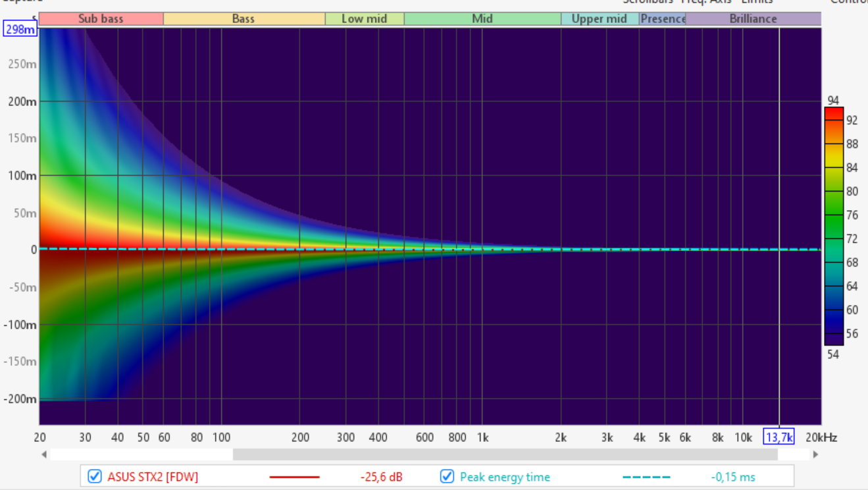The image size is (868, 490).
Task: Click the scrollbar right arrow below the graph
Action: tap(815, 454)
